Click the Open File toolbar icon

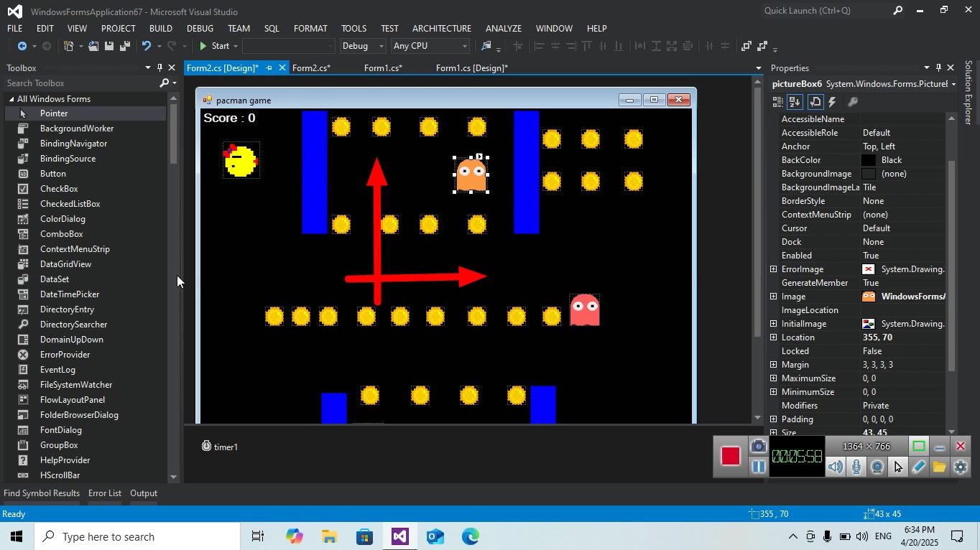tap(93, 46)
